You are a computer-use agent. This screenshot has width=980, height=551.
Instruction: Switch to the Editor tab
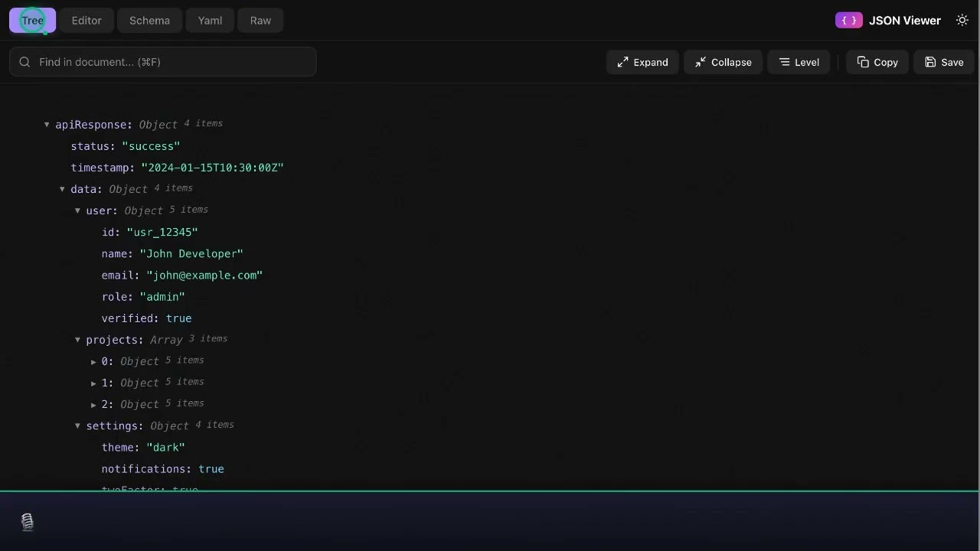(x=86, y=20)
